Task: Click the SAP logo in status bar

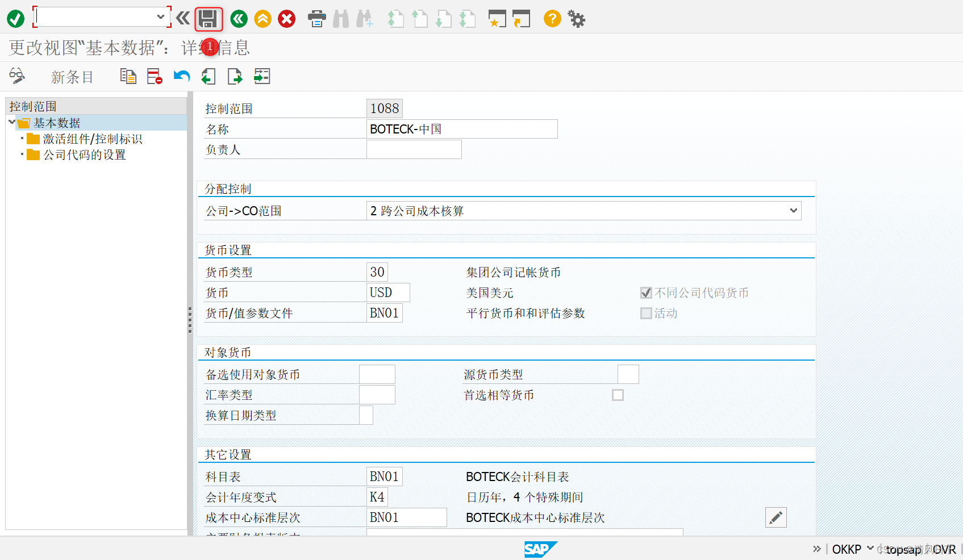Action: 540,549
